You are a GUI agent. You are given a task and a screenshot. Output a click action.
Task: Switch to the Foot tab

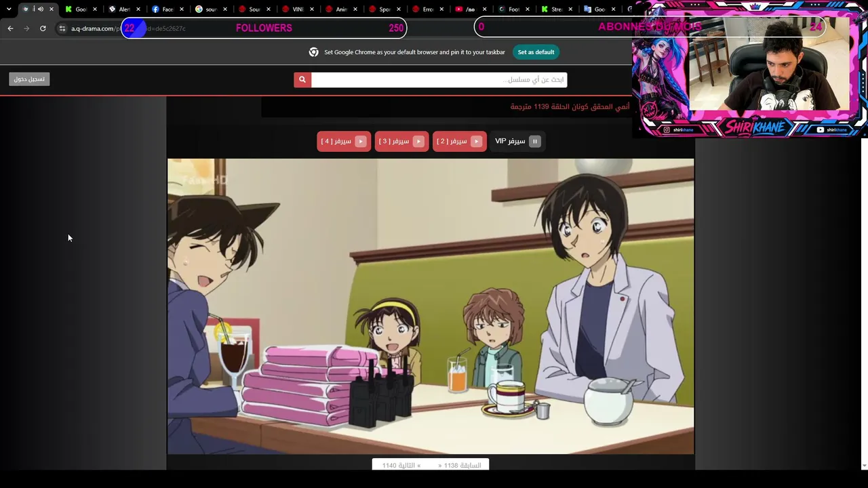[x=514, y=9]
